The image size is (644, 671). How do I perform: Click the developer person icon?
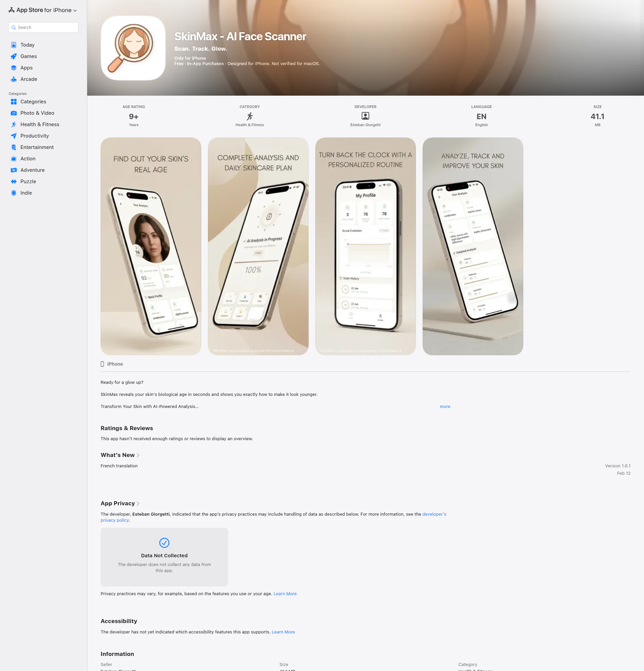click(x=365, y=116)
